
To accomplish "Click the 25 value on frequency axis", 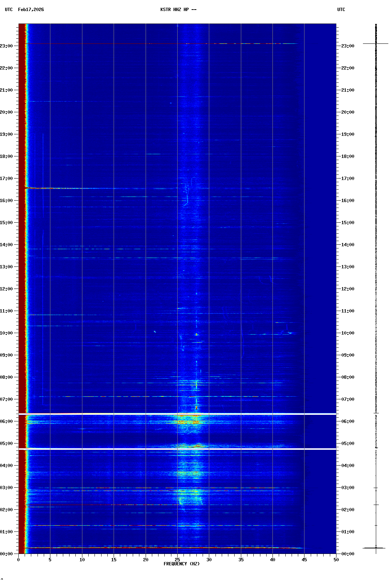I will point(177,559).
